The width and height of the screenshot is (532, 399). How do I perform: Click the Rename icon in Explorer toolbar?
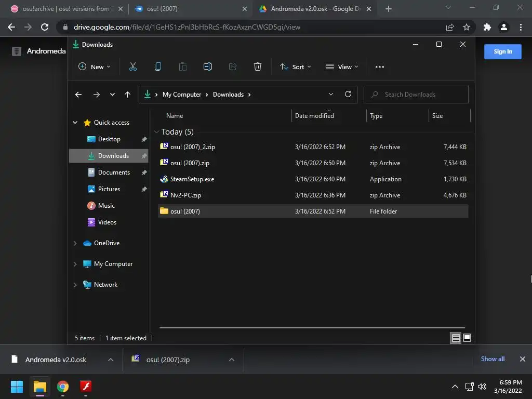pos(208,67)
